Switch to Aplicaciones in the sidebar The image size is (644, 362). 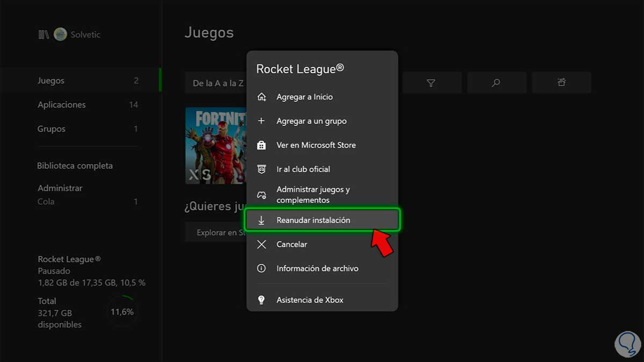(80, 105)
